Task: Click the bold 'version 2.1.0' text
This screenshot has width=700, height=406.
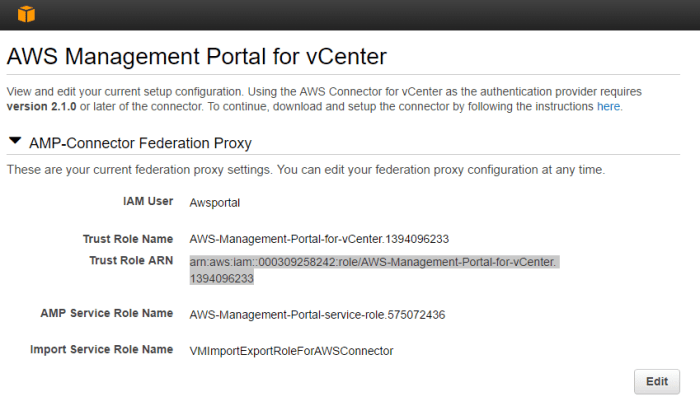Action: click(x=42, y=107)
